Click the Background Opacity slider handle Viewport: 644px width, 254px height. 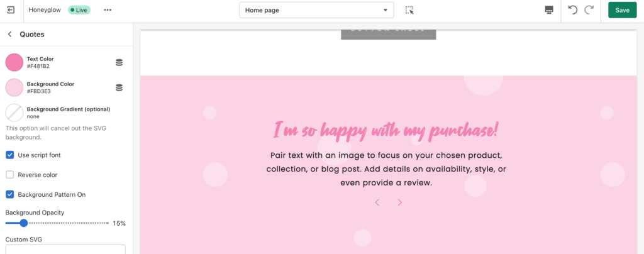pyautogui.click(x=24, y=223)
